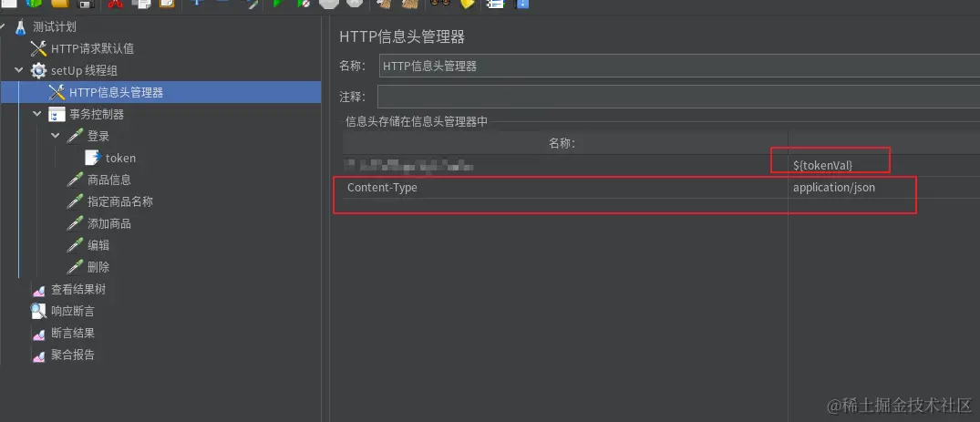
Task: Click the blue Help toolbar icon
Action: point(521,3)
